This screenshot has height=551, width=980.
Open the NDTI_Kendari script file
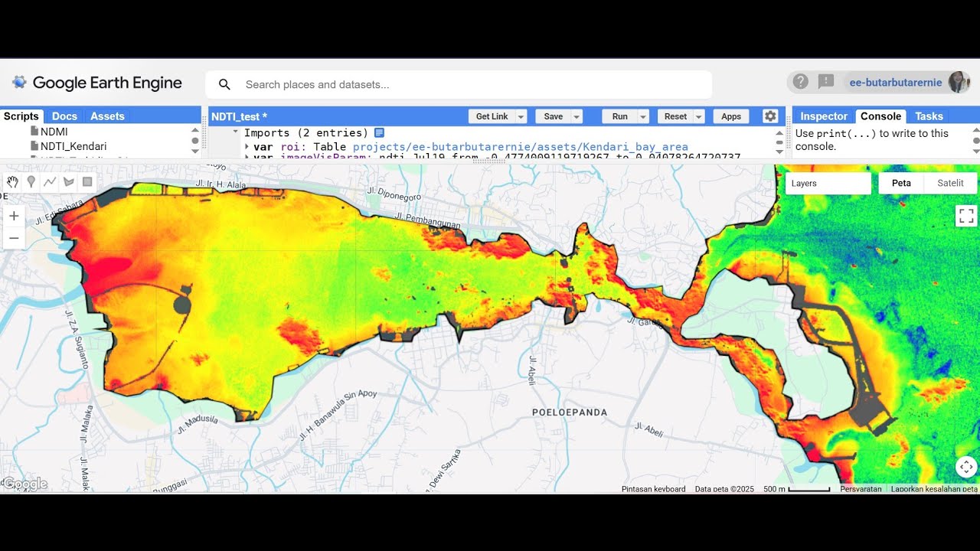(x=68, y=146)
